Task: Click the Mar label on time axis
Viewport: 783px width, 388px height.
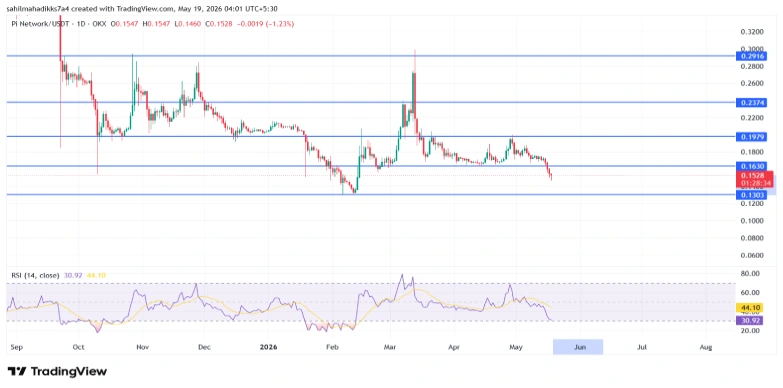Action: tap(390, 346)
